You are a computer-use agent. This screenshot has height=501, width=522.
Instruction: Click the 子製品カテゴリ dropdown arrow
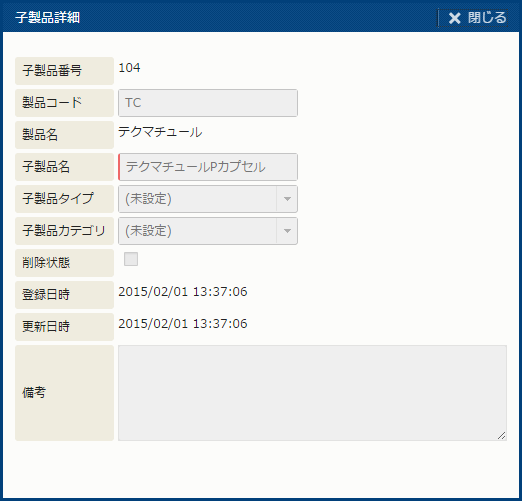287,231
